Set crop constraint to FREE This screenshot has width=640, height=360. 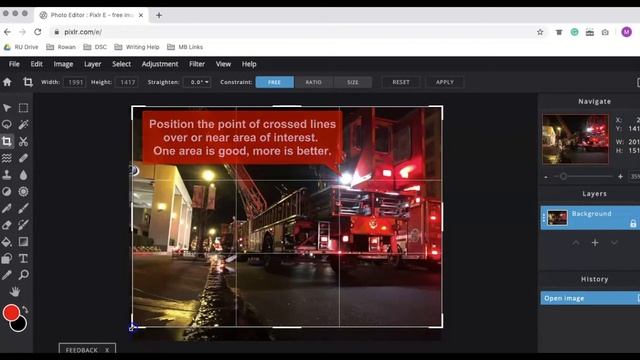(x=274, y=82)
